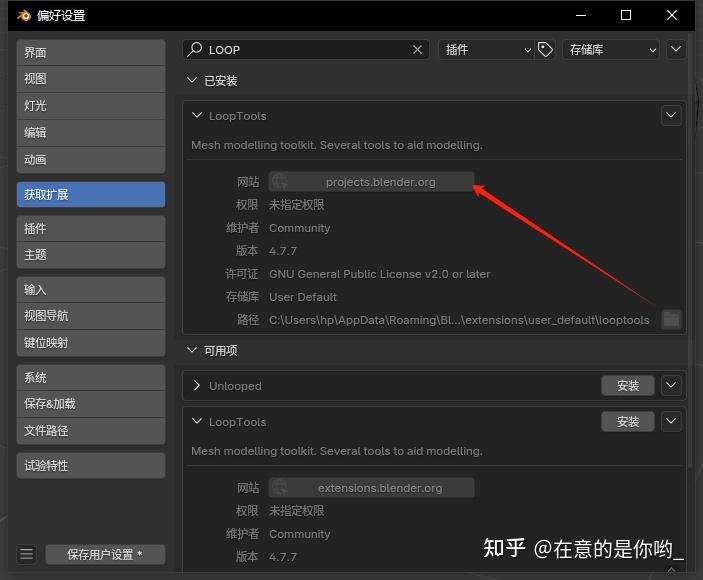Open the hamburger preferences menu
The width and height of the screenshot is (703, 580).
(26, 554)
